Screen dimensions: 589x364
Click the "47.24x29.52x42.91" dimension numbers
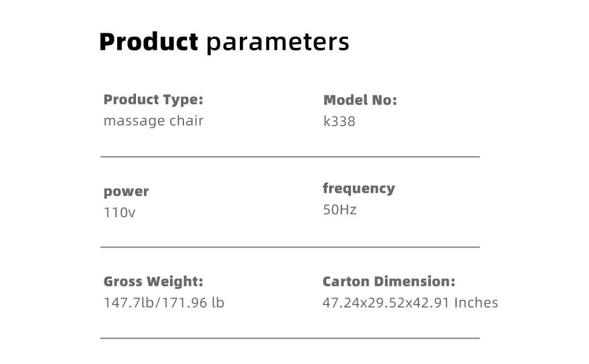tap(386, 303)
